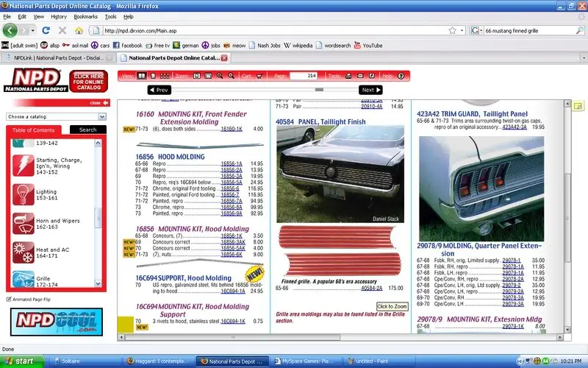Screen dimensions: 588x368
Task: Click the yellow notes icon beside catalog
Action: point(578,106)
